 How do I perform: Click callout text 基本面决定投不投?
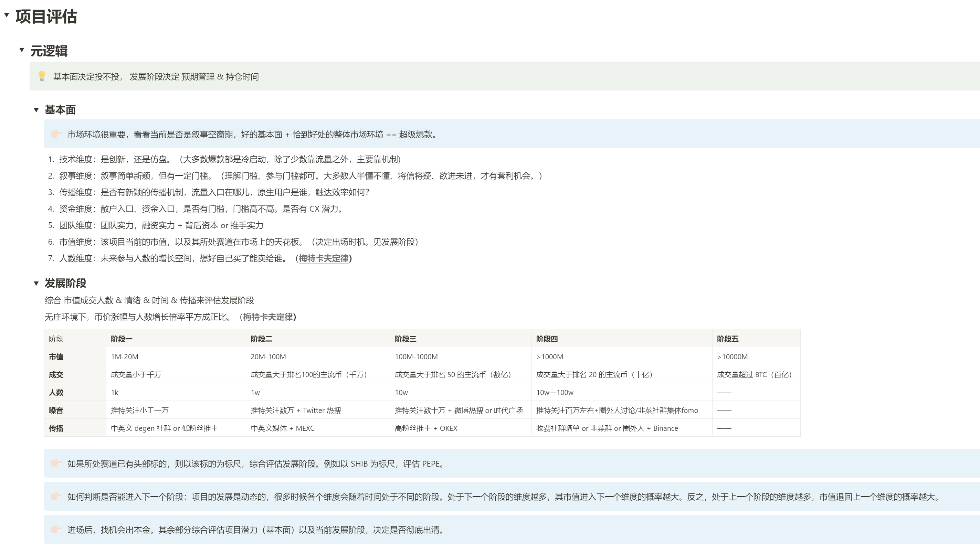156,76
